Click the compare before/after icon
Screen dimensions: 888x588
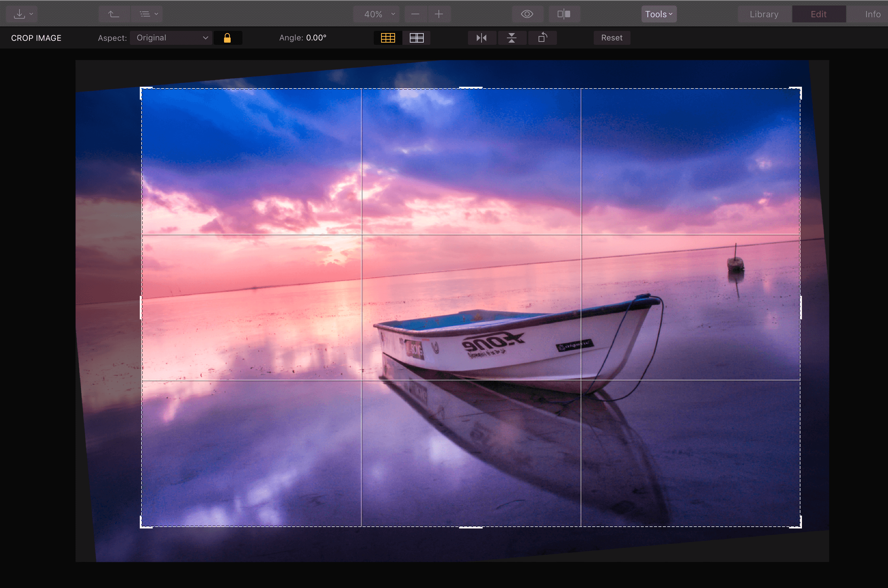pos(564,14)
